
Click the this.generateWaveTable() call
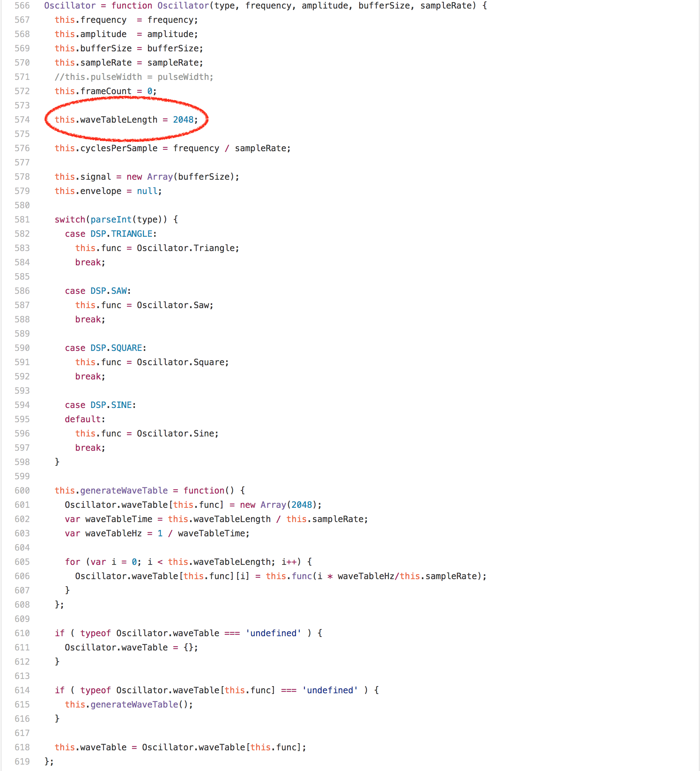tap(129, 704)
